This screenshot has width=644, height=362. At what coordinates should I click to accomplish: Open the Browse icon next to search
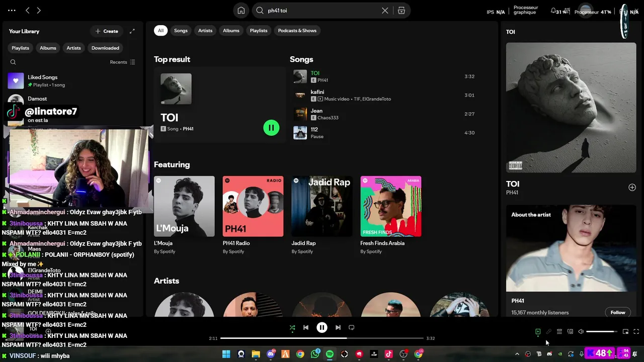point(401,10)
